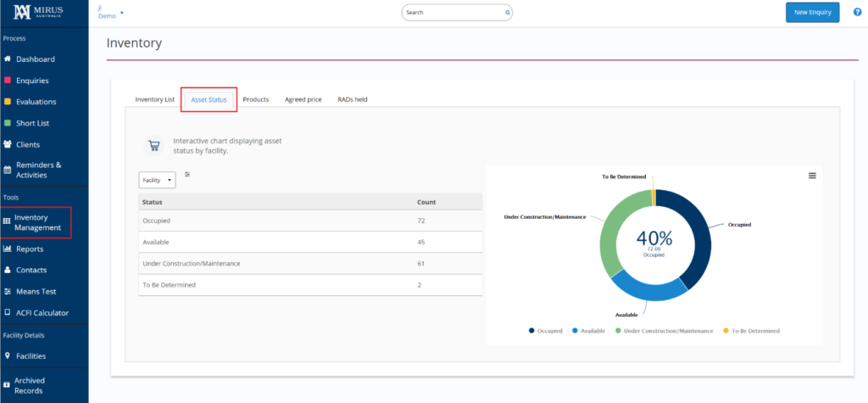Click the filter settings icon beside Facility
868x403 pixels.
(x=187, y=174)
